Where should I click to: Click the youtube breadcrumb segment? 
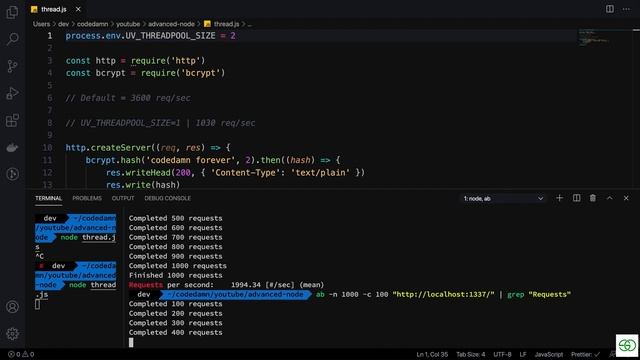click(128, 24)
